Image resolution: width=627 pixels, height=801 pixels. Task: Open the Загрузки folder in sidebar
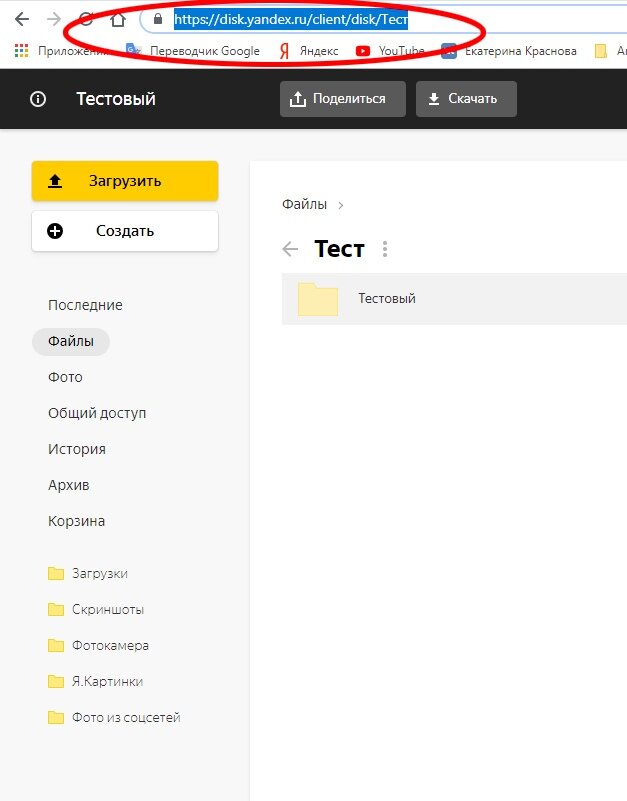coord(87,574)
